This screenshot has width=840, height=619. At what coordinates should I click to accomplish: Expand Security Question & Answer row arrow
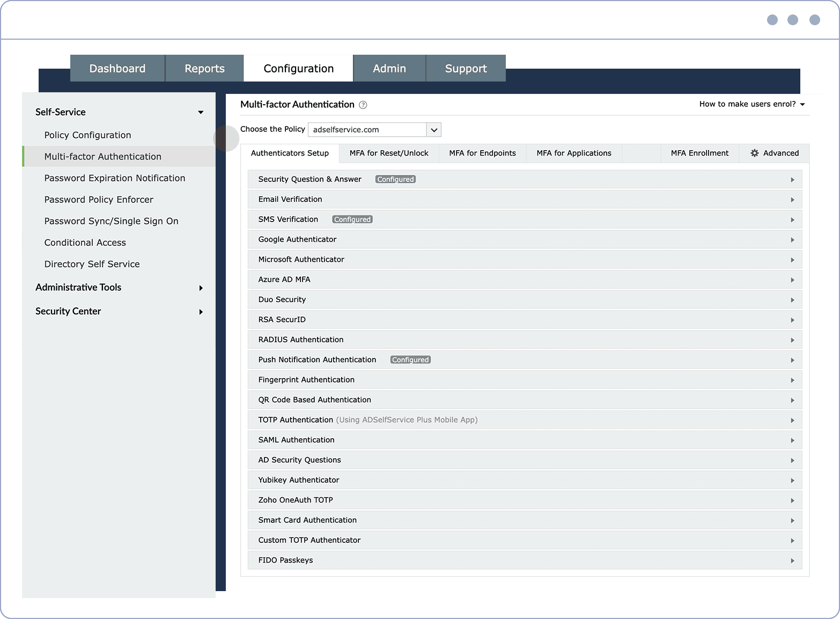pos(792,180)
